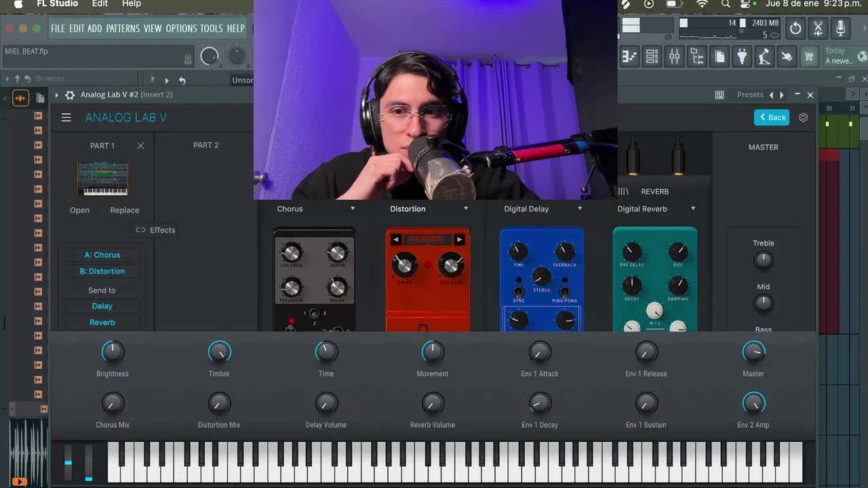Open the EDIT menu in FL Studio
The width and height of the screenshot is (868, 488).
tap(77, 28)
